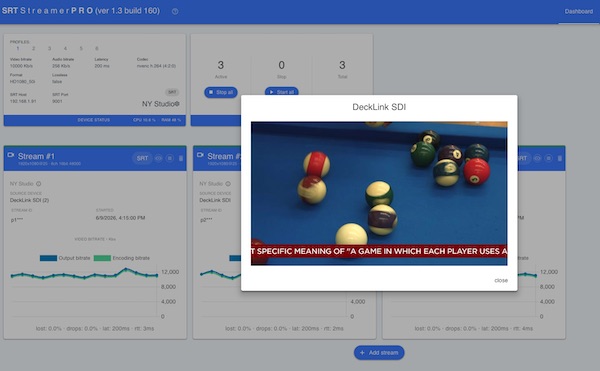Viewport: 600px width, 371px height.
Task: Open the help icon beside the app title
Action: point(175,11)
